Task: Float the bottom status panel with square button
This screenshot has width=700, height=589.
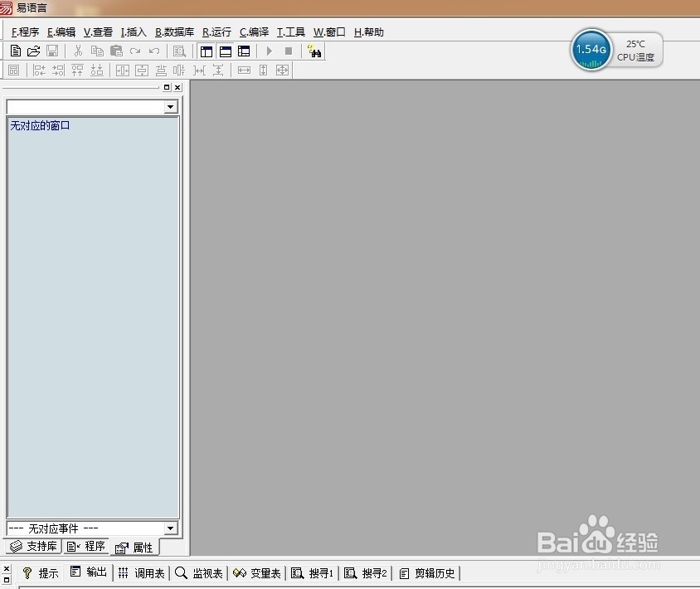Action: [7, 580]
